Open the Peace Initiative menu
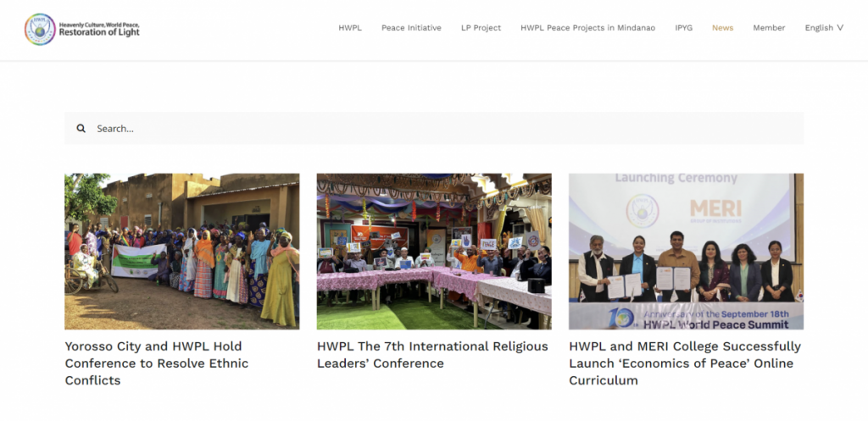Image resolution: width=868 pixels, height=421 pixels. pyautogui.click(x=411, y=28)
